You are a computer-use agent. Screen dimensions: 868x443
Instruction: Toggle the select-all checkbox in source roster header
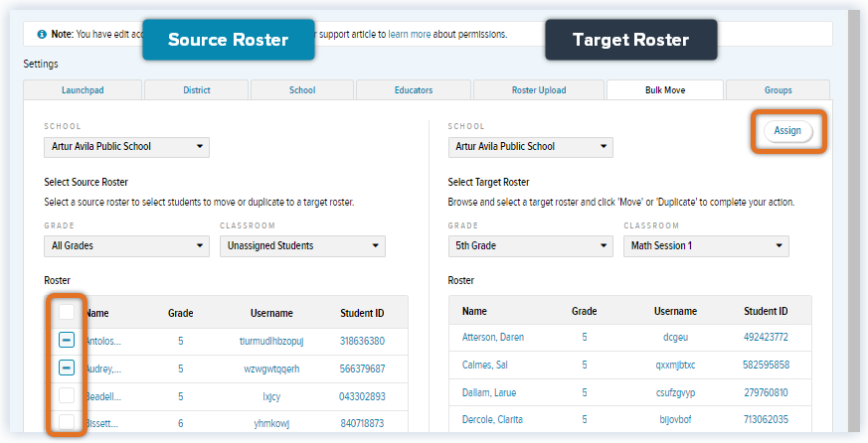(67, 312)
